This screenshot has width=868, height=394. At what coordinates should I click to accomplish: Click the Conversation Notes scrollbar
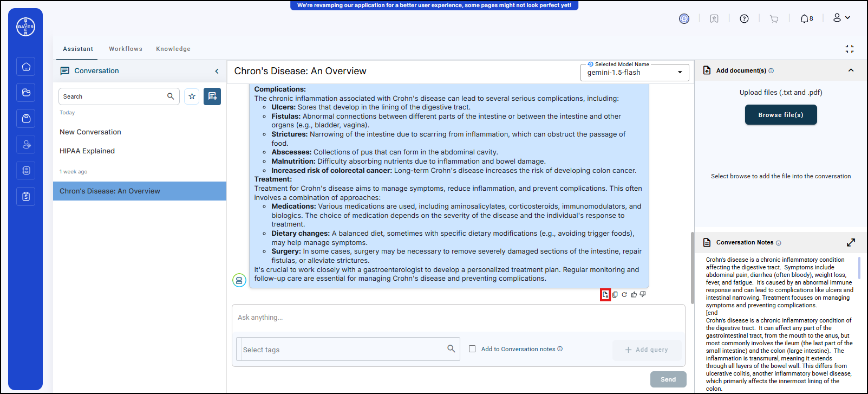[859, 268]
